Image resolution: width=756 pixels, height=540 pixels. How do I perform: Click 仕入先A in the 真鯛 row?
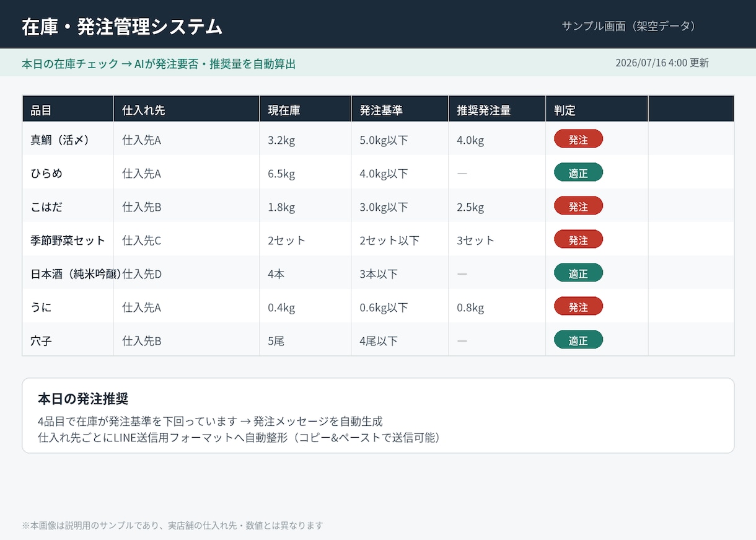142,140
